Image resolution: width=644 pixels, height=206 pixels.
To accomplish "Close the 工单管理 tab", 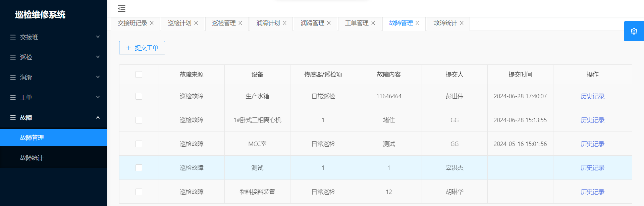I will (373, 23).
